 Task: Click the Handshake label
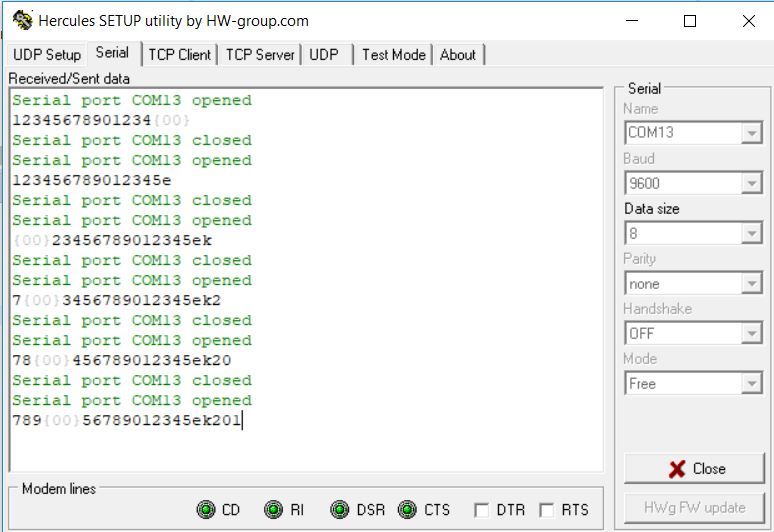coord(658,308)
